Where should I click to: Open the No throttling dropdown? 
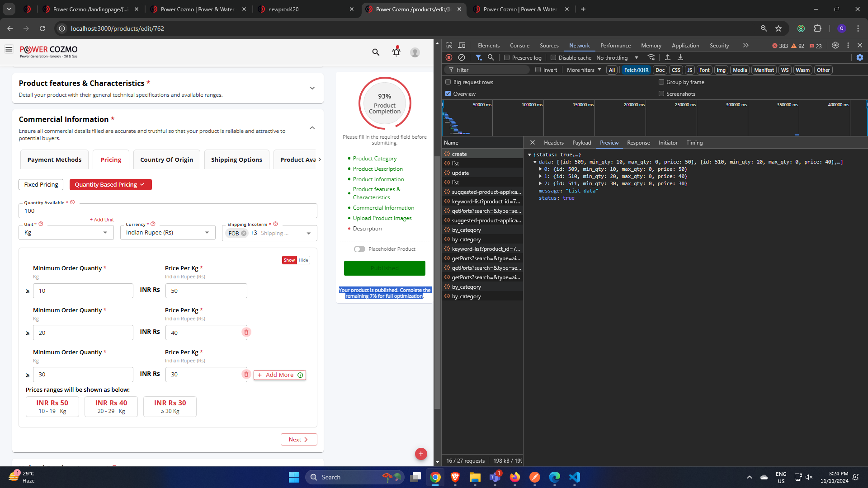pyautogui.click(x=617, y=58)
